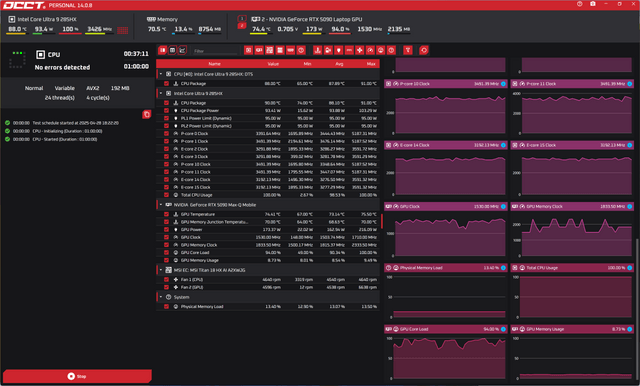Stop the running CPU test
Image resolution: width=640 pixels, height=386 pixels.
[x=77, y=376]
